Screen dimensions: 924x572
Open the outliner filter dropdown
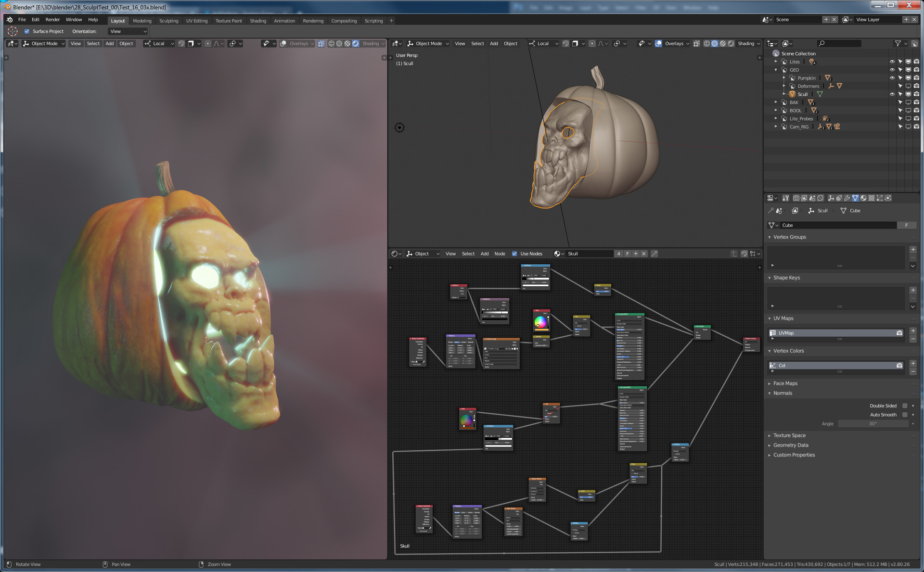click(900, 43)
